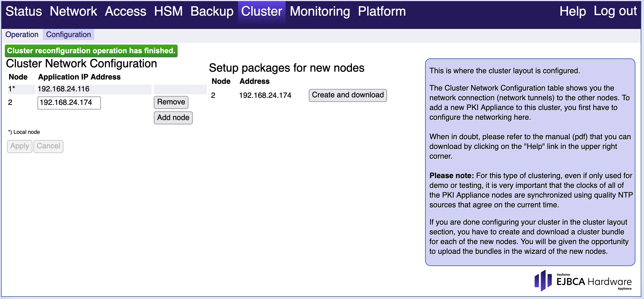Click the cluster reconfiguration finished banner
The image size is (644, 299).
(x=91, y=51)
